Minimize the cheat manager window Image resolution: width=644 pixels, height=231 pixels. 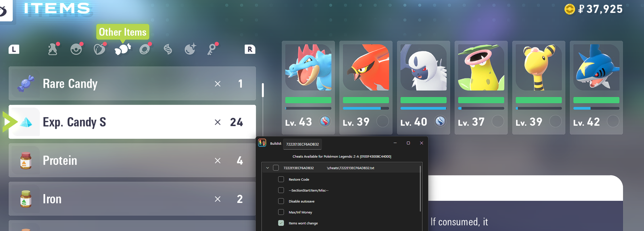(x=395, y=143)
